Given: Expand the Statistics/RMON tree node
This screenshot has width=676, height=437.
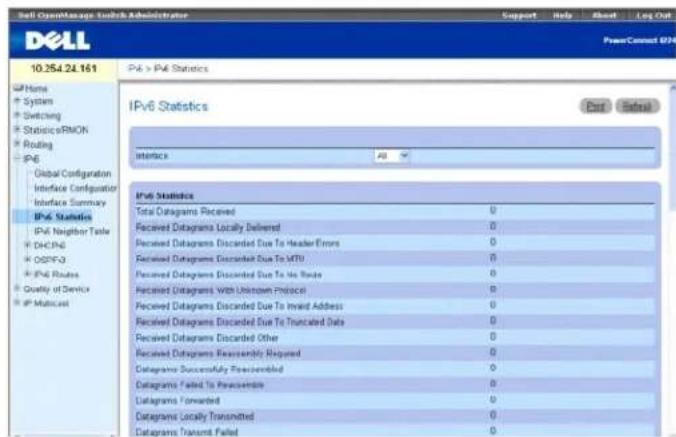Looking at the screenshot, I should tap(17, 129).
